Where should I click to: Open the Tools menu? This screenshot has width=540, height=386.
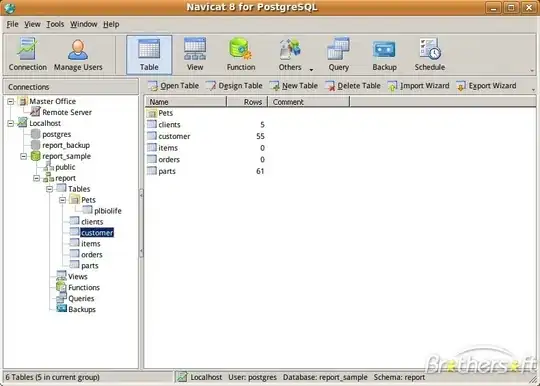pos(55,24)
